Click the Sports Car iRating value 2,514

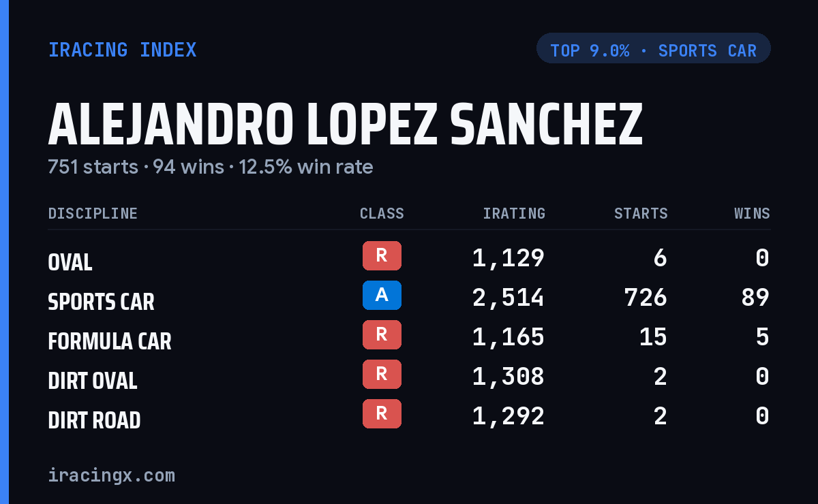coord(509,298)
